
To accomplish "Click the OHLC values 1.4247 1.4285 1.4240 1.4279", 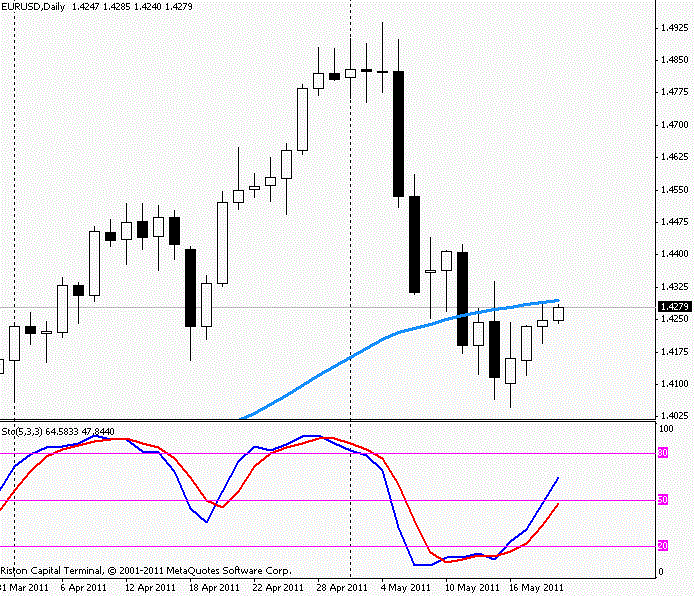I will click(132, 7).
